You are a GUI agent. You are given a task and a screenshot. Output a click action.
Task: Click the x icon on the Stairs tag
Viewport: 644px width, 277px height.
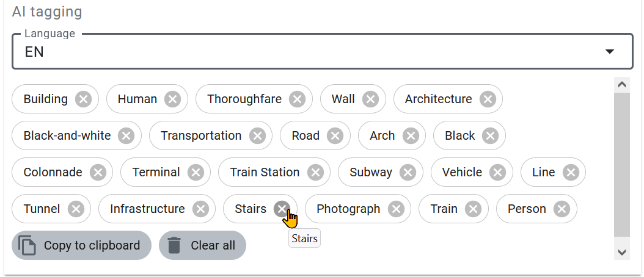tap(282, 209)
